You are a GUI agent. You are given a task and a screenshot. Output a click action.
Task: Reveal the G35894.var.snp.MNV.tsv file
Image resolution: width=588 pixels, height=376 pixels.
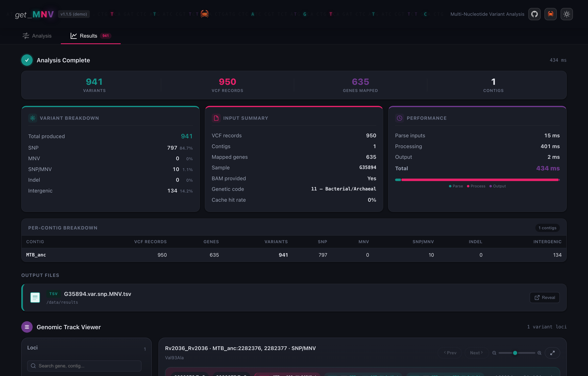545,298
